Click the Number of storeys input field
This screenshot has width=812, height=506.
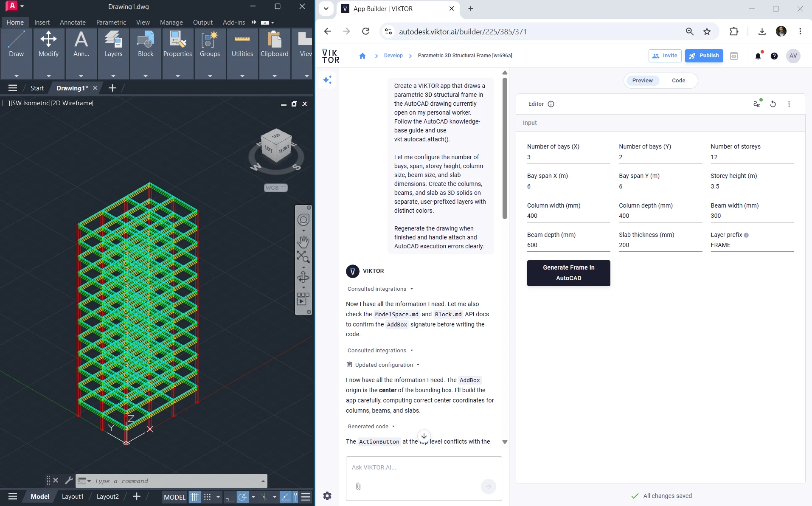[752, 157]
